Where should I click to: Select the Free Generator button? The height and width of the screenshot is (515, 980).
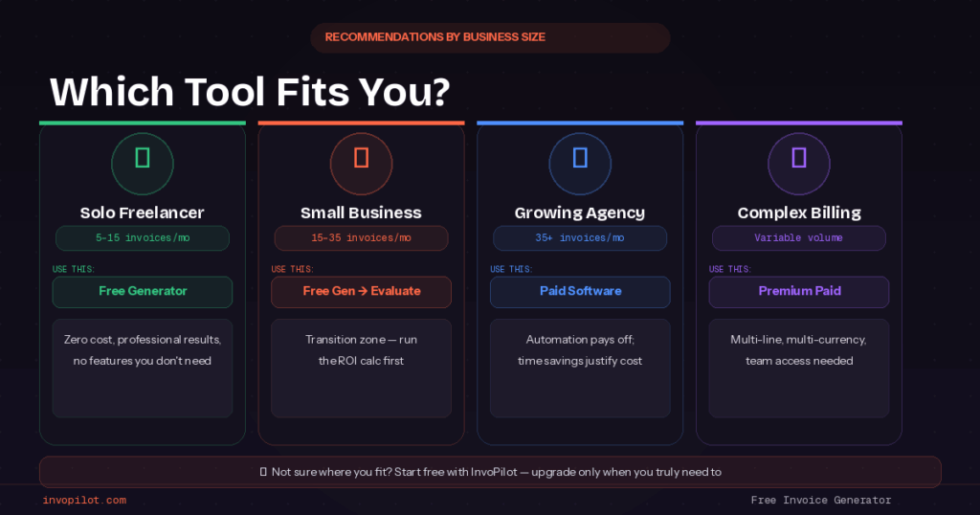(143, 291)
